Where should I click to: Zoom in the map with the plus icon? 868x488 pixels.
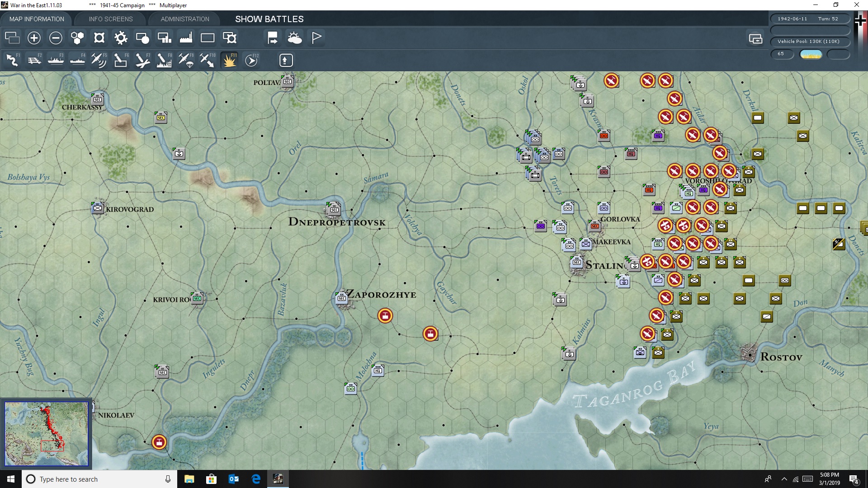point(34,38)
